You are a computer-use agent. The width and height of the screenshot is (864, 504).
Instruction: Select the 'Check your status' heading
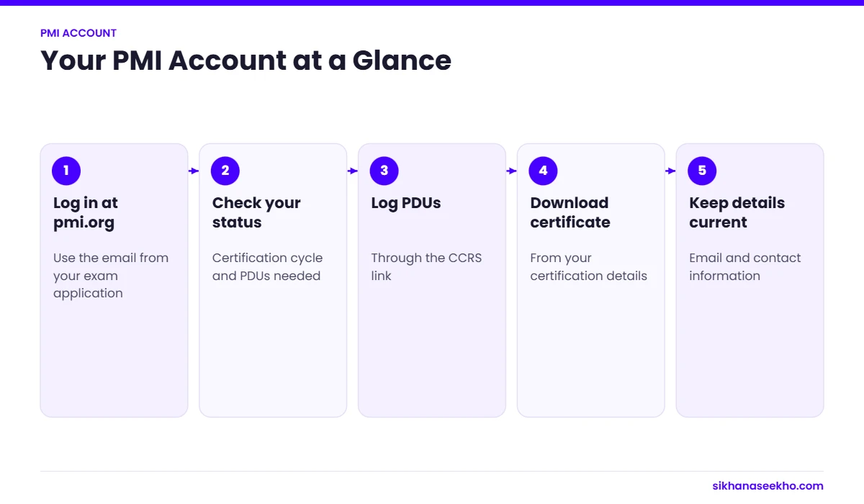point(256,212)
